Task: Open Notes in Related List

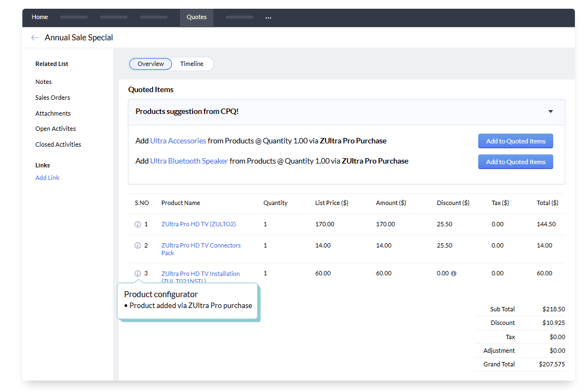Action: [44, 82]
